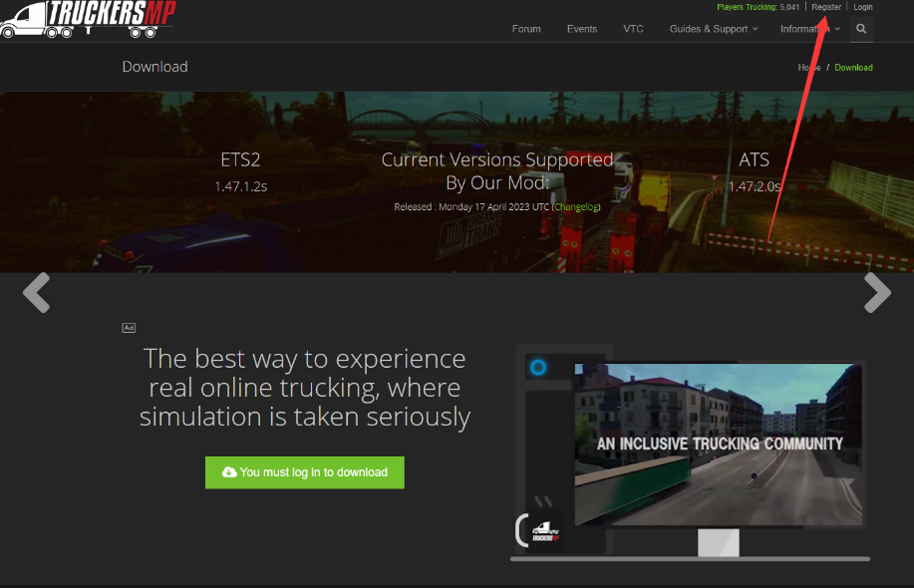Open the Changelog link

coord(576,207)
